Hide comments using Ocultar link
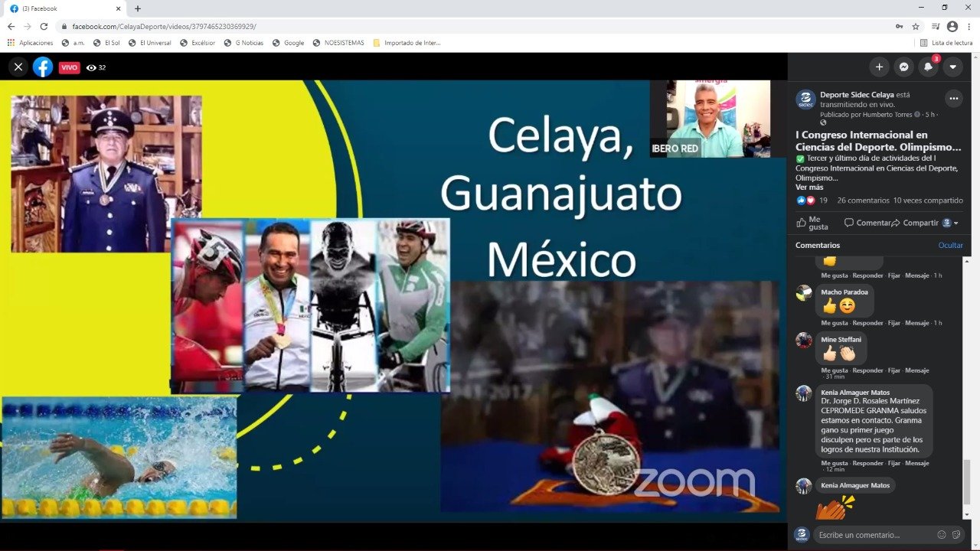The width and height of the screenshot is (980, 551). [x=950, y=246]
